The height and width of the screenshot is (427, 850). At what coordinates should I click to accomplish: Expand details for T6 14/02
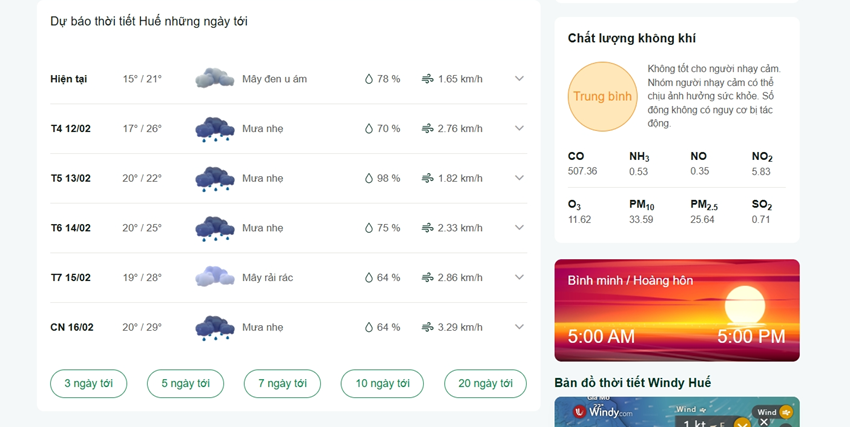[519, 228]
